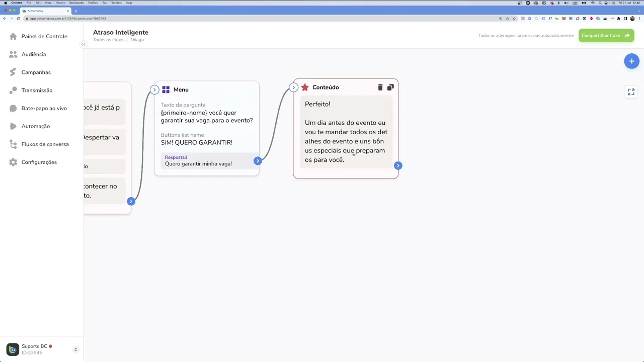644x362 pixels.
Task: Open Fluxos de conversa menu item
Action: (x=45, y=144)
